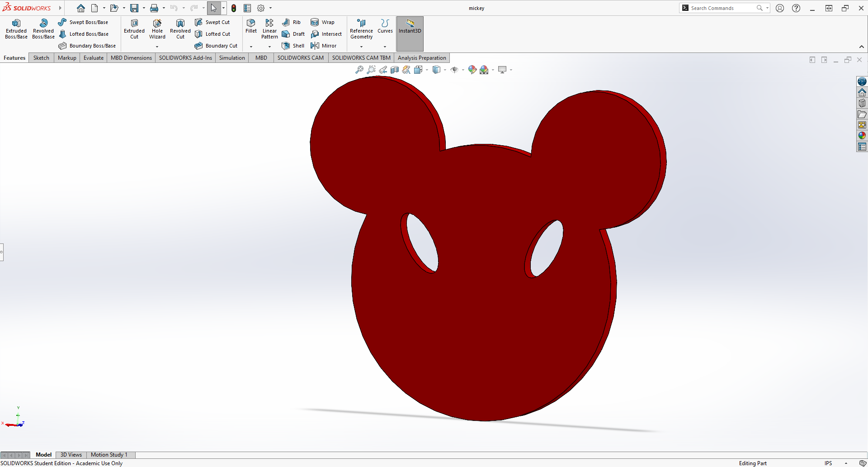
Task: Select the Rib feature
Action: tap(291, 22)
